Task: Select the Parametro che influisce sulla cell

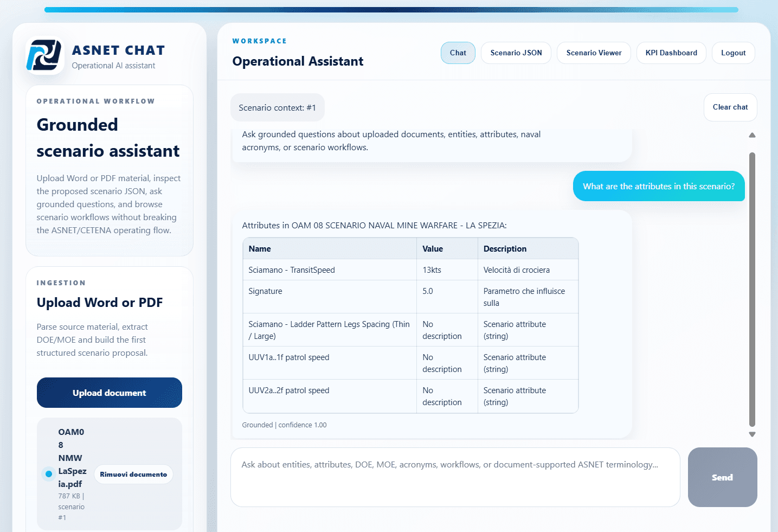Action: (528, 297)
